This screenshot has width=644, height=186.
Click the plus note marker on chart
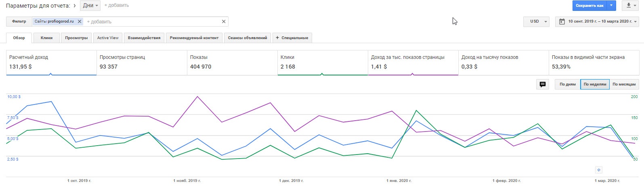click(599, 170)
